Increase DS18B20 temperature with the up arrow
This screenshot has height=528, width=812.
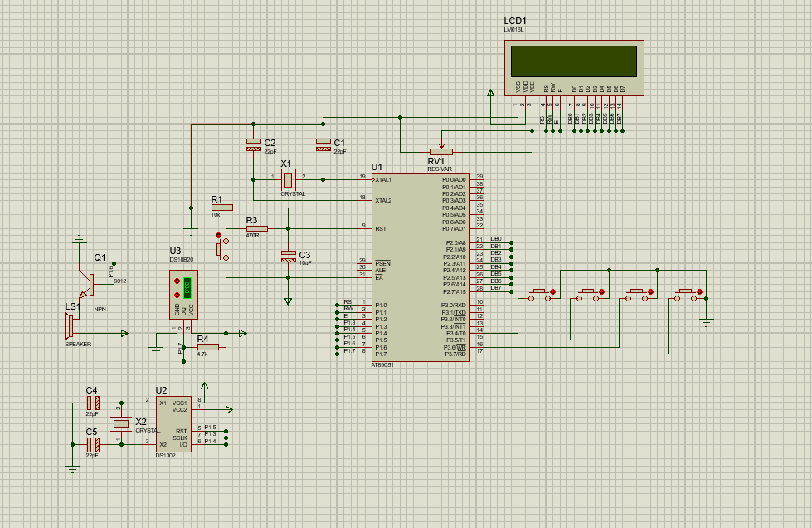[177, 281]
